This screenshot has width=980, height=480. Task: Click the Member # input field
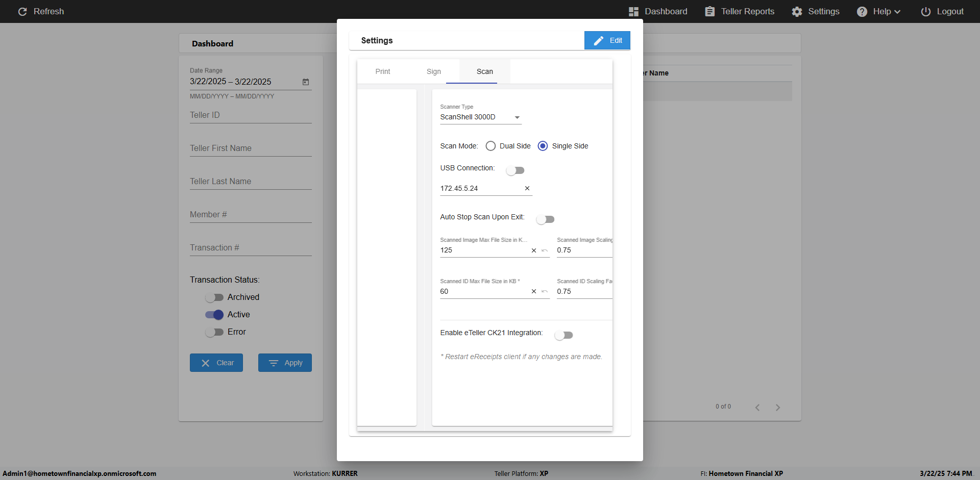[x=251, y=215]
